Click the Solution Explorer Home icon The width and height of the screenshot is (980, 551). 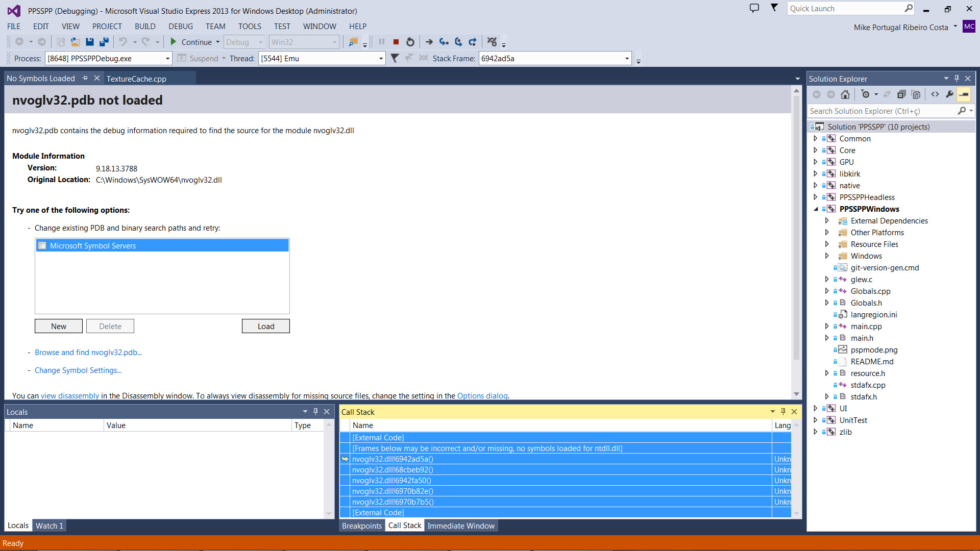click(x=845, y=94)
